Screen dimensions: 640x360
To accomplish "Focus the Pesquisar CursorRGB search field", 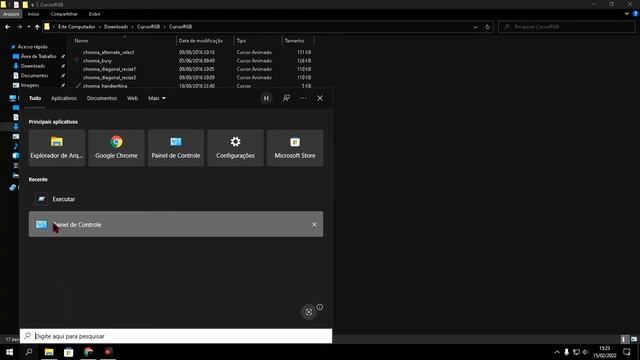I will point(567,27).
